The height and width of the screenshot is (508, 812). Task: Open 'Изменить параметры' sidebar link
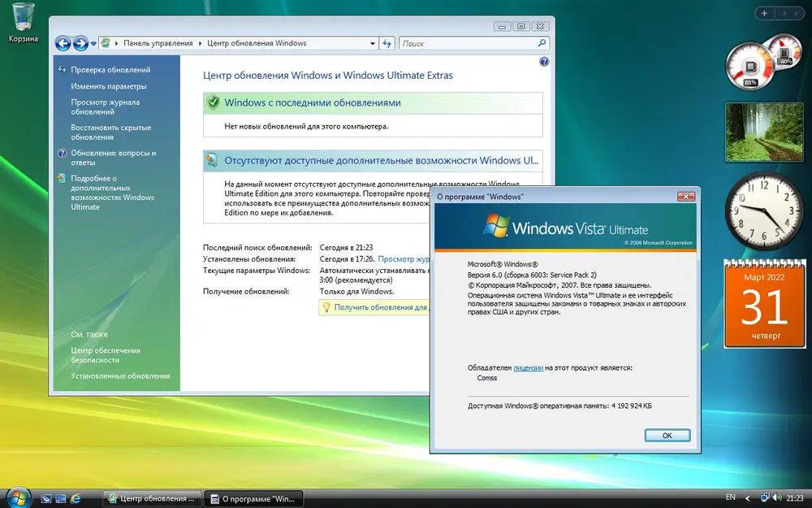click(109, 86)
